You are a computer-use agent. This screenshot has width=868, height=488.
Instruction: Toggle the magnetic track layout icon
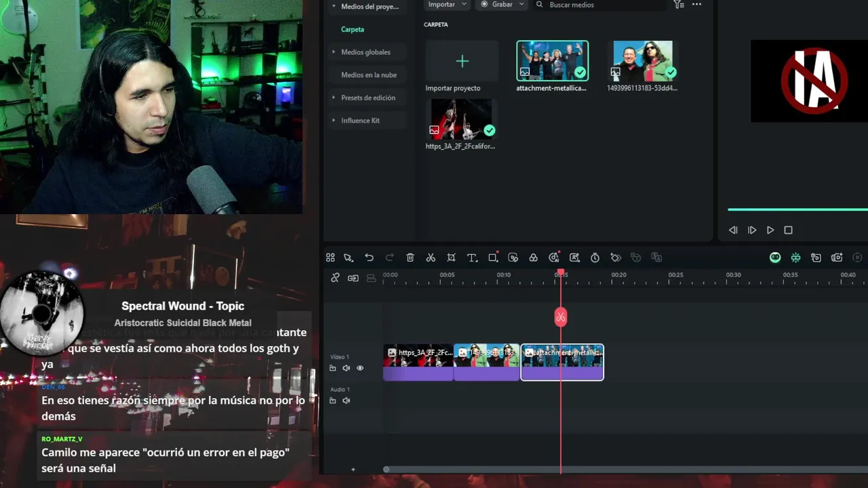371,278
